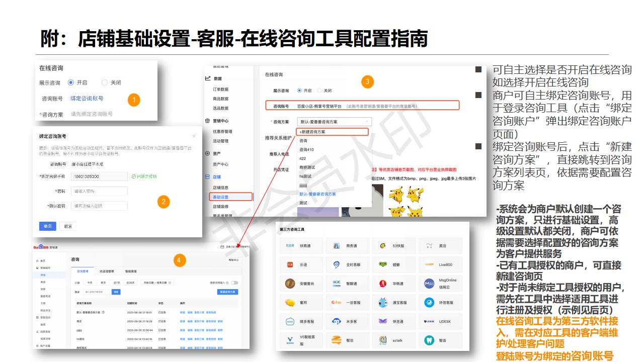Open 店铺信息 in the store sidebar
The height and width of the screenshot is (362, 644).
pyautogui.click(x=220, y=188)
